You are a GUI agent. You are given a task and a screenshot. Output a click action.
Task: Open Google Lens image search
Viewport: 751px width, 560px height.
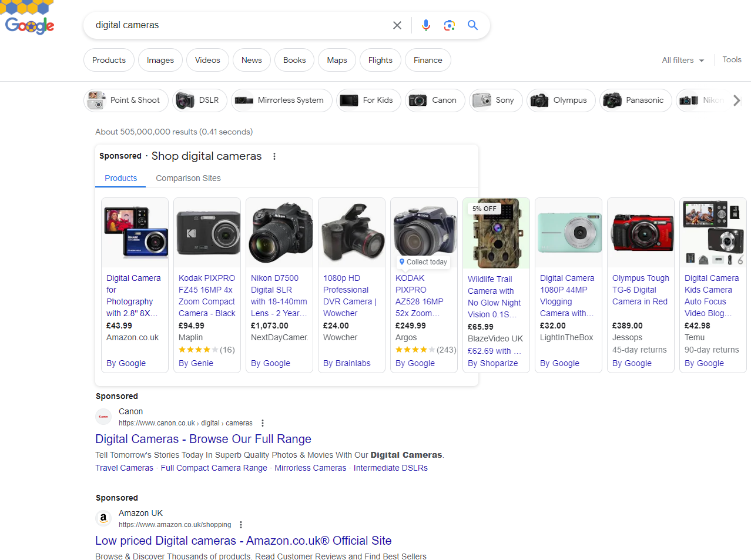pos(450,25)
